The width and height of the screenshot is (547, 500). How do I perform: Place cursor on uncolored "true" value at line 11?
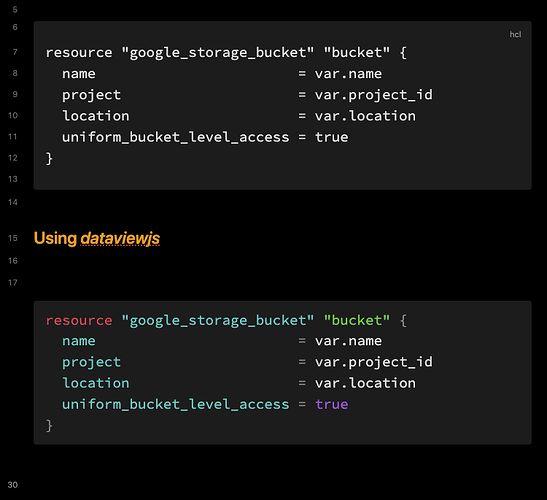coord(331,137)
